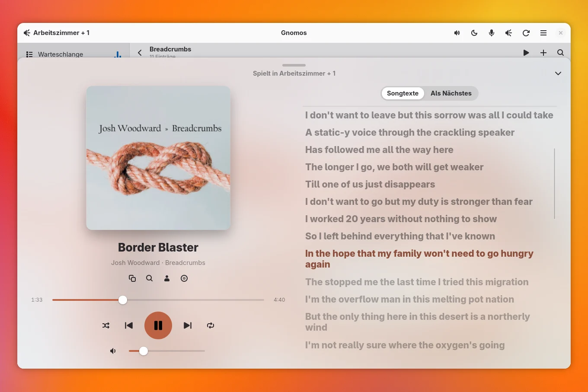Click the search icon in Breadcrumbs header

point(561,53)
